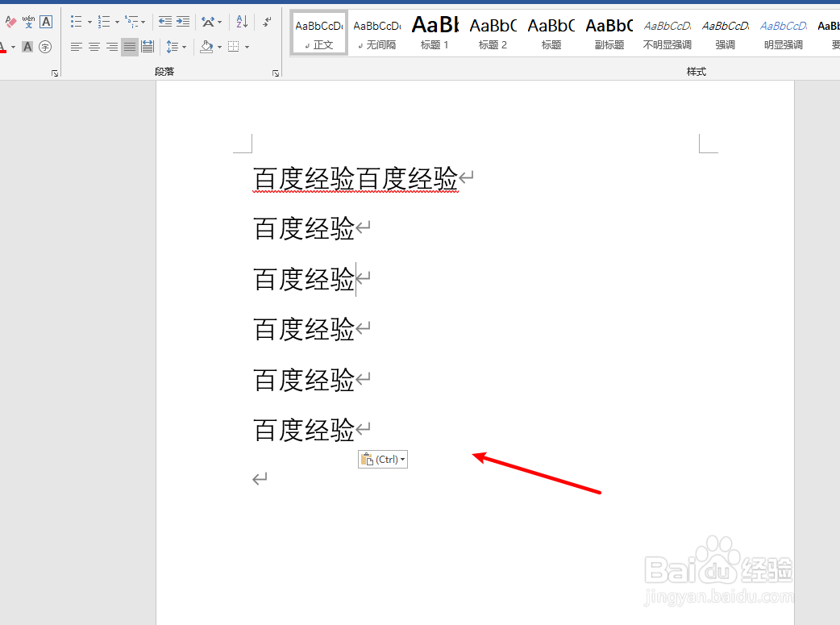
Task: Open the Paste Options (Ctrl) button
Action: pos(383,460)
